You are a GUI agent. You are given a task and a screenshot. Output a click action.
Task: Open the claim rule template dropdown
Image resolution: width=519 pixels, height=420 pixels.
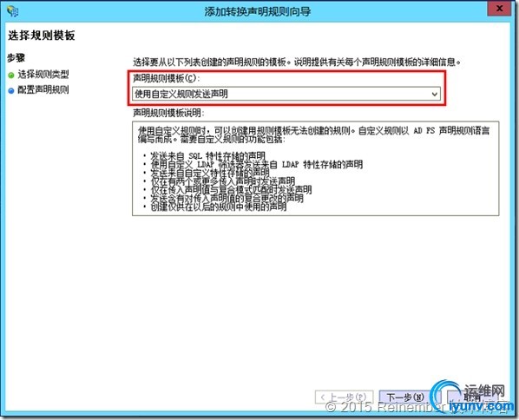coord(286,94)
